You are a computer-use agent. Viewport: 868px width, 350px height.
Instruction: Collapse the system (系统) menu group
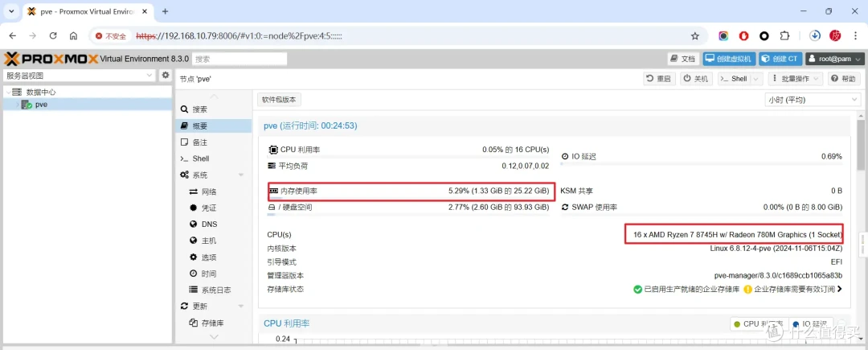241,175
